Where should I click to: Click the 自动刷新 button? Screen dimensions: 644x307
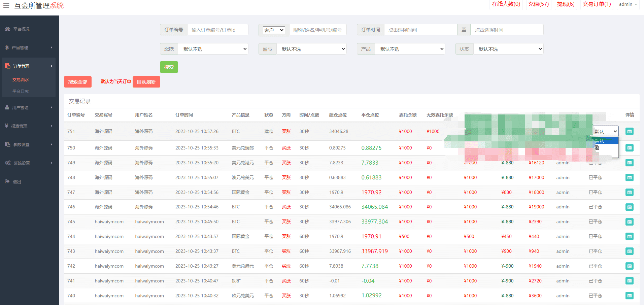pyautogui.click(x=146, y=82)
